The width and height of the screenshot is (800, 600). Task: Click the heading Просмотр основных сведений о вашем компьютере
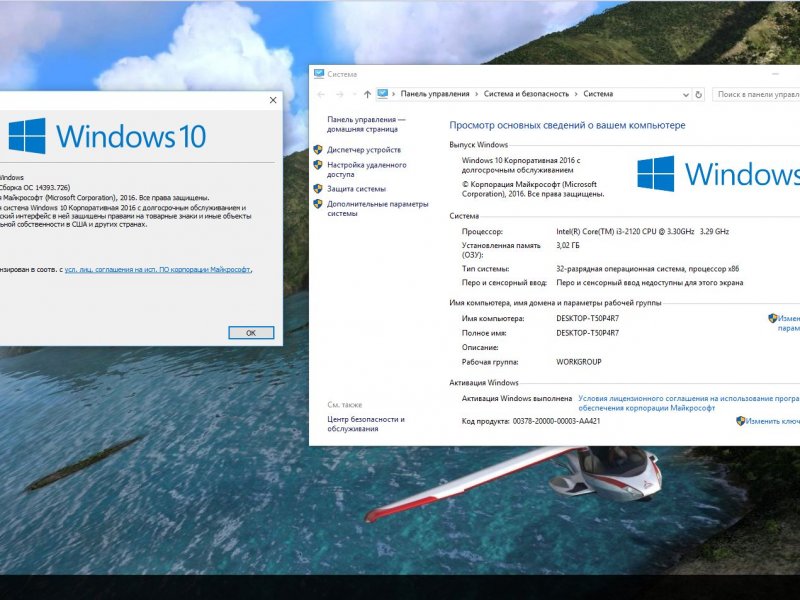(x=567, y=125)
